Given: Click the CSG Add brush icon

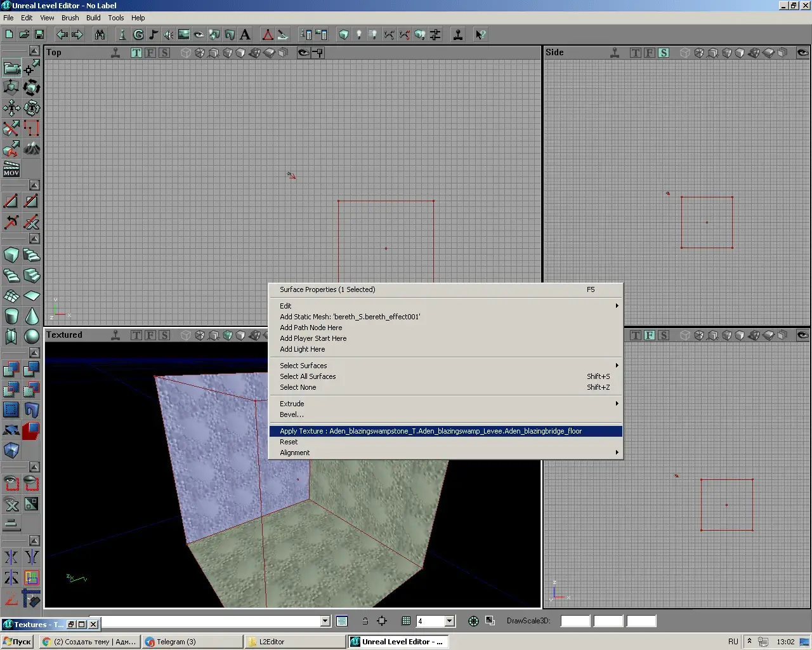Looking at the screenshot, I should (11, 369).
